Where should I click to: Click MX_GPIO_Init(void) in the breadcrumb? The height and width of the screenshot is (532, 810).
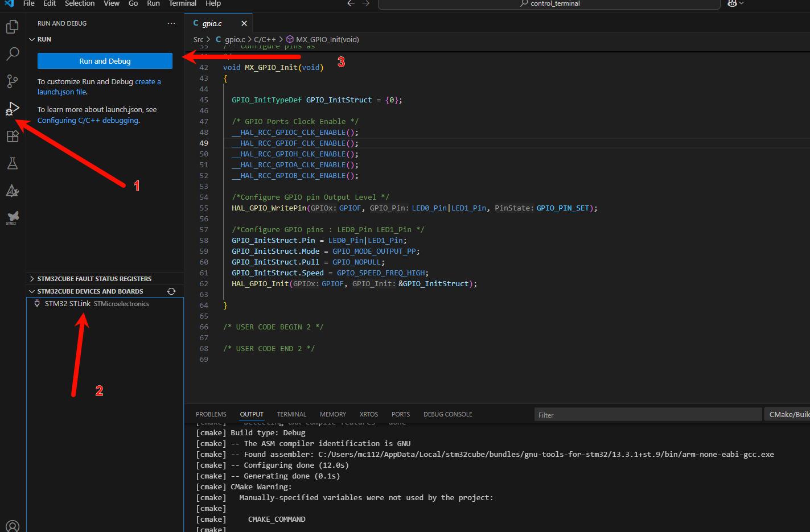point(327,39)
